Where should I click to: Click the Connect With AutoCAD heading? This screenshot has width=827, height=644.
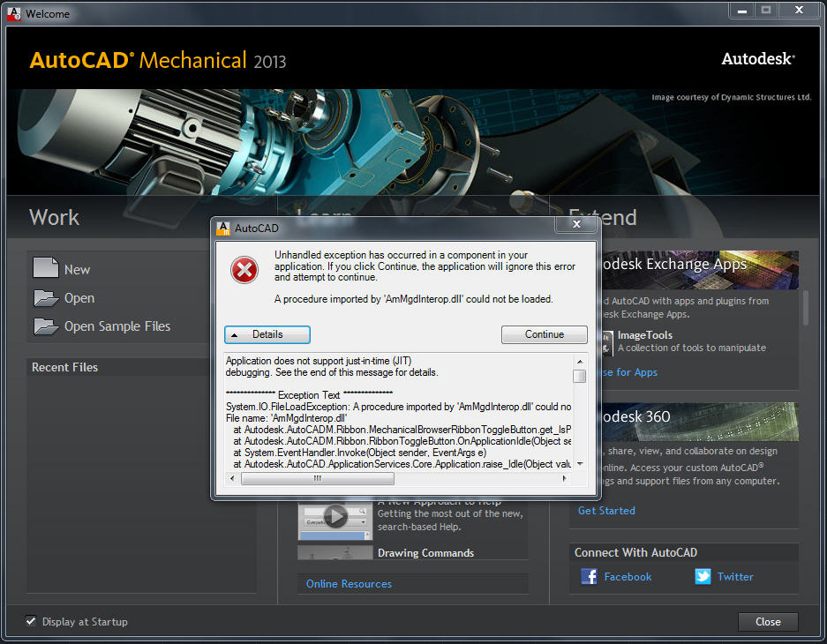click(635, 552)
